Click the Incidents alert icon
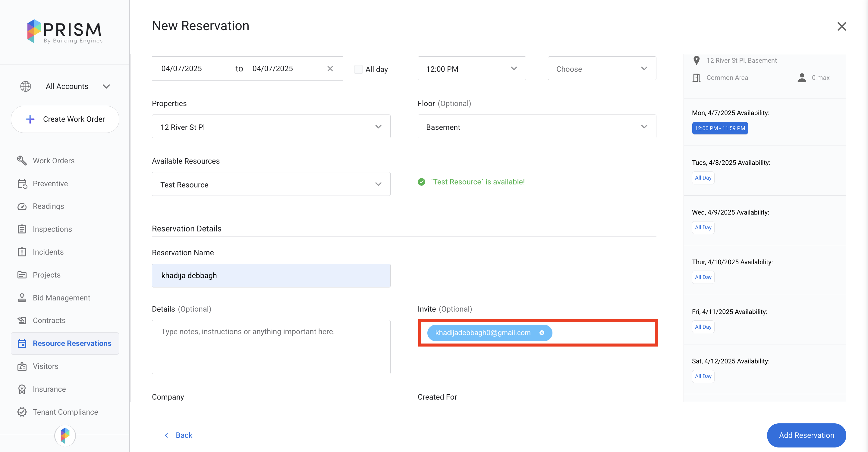This screenshot has height=452, width=868. tap(22, 252)
